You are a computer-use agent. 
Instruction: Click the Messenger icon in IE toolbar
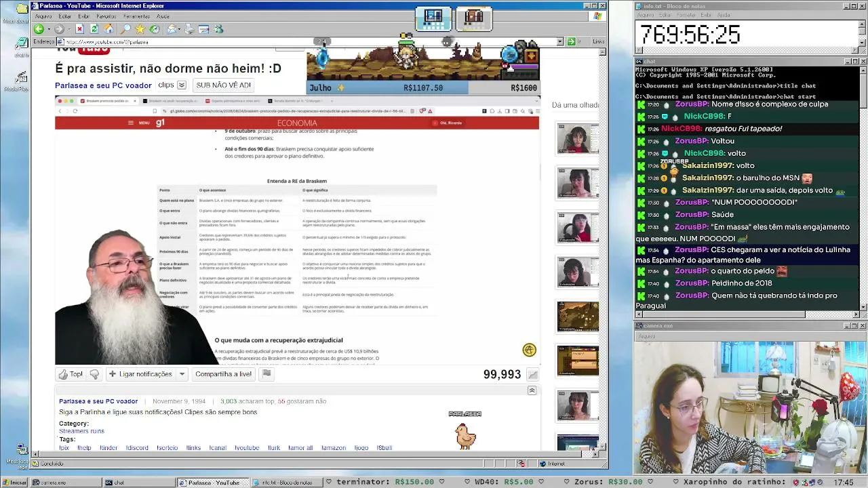tap(218, 29)
